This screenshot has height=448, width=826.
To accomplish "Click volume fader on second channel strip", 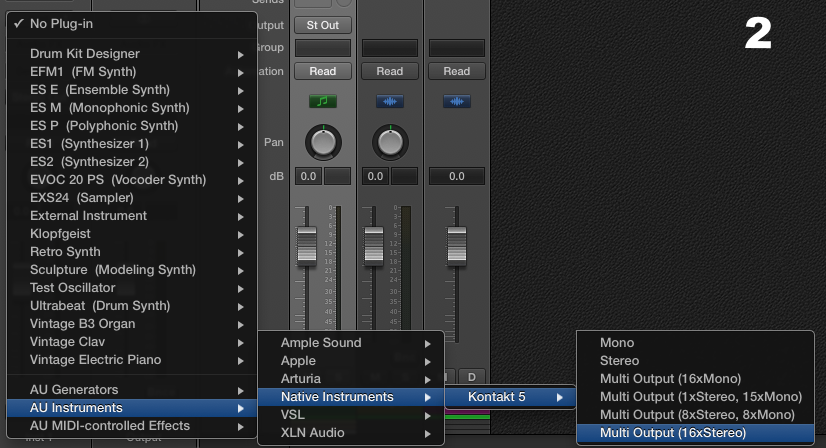I will tap(373, 246).
